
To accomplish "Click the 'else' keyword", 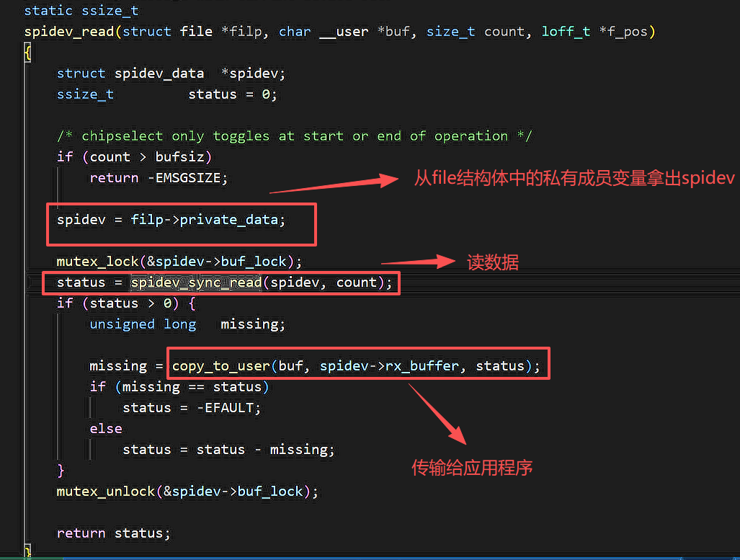I will tap(106, 429).
